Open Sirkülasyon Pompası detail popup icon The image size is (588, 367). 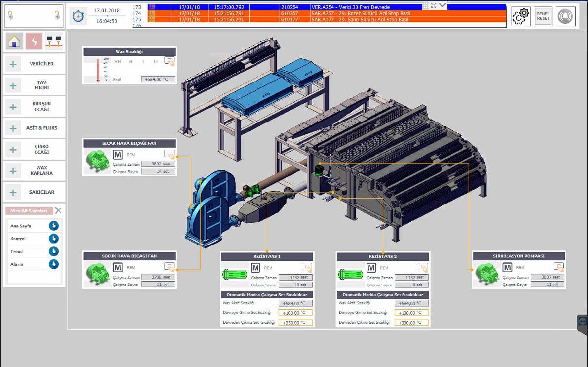coord(558,267)
